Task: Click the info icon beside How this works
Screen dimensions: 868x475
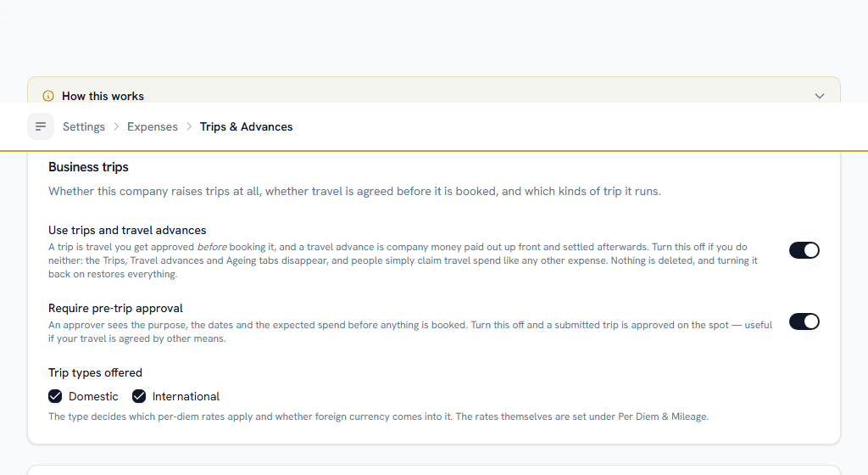Action: pos(48,97)
